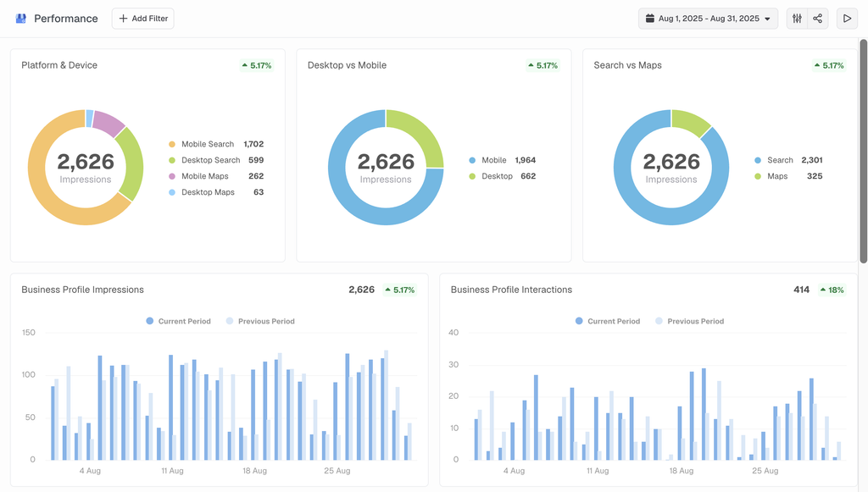Screen dimensions: 868x492
Task: Click the Platform & Device card title
Action: point(59,65)
